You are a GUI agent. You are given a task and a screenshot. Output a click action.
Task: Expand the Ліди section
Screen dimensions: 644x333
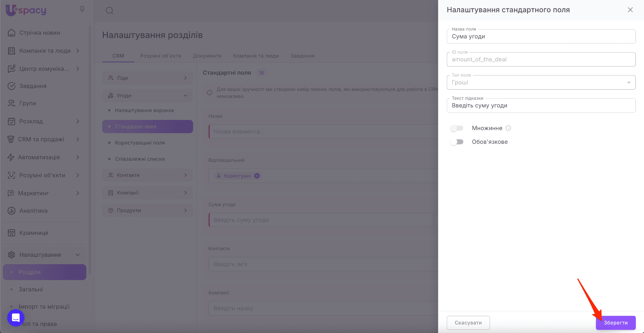[x=147, y=78]
